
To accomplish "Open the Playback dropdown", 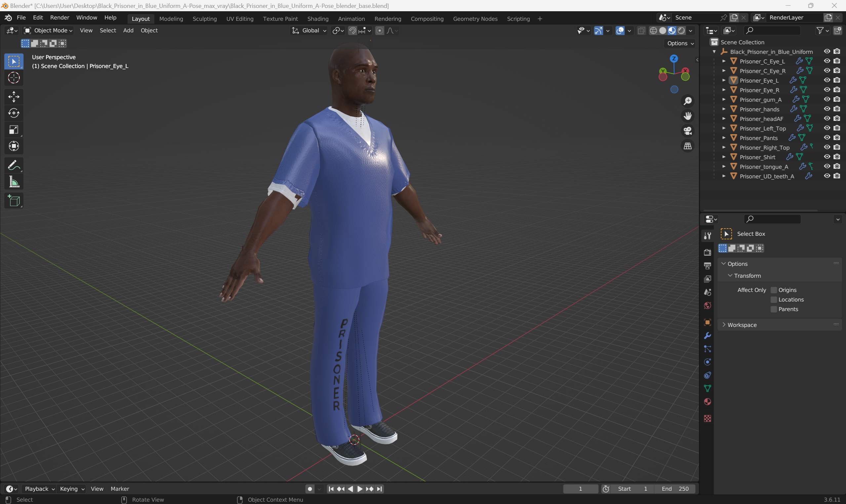I will 39,489.
